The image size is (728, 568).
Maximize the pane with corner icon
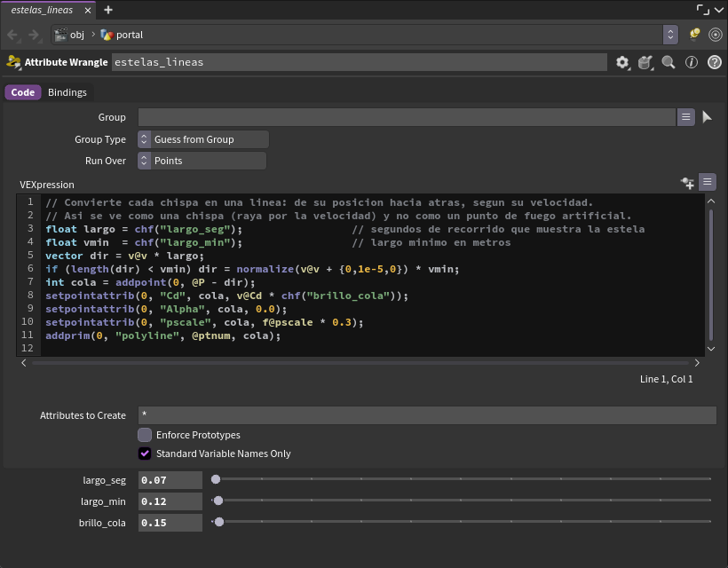(x=703, y=10)
